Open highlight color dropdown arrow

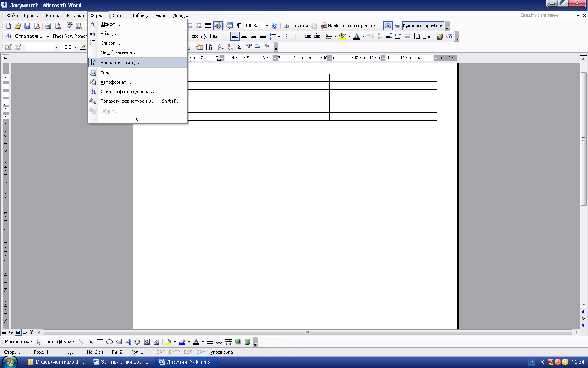[349, 36]
